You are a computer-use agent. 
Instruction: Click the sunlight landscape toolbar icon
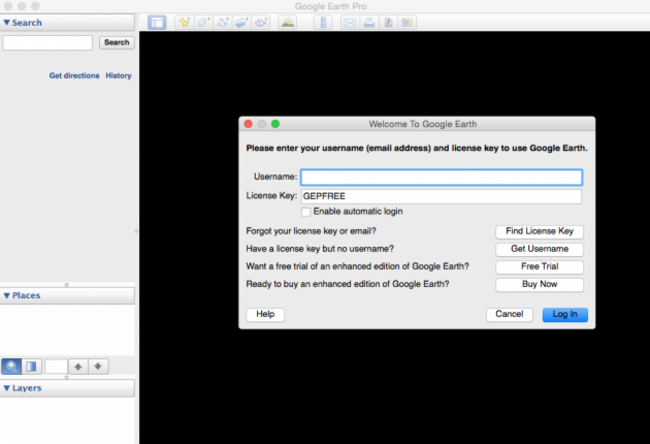[287, 22]
